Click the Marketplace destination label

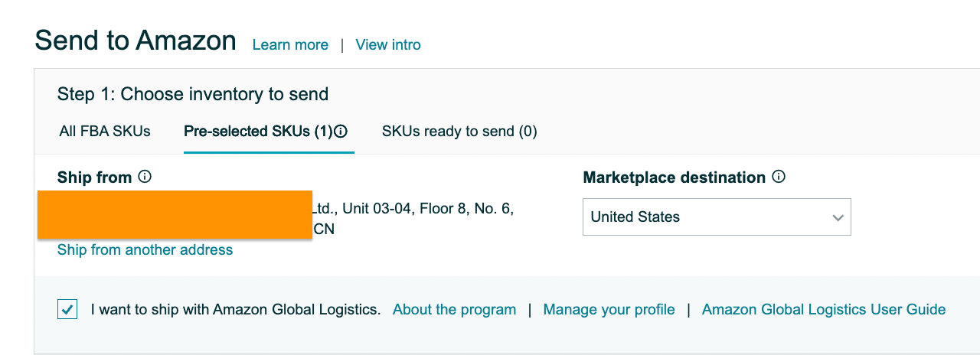[x=675, y=177]
